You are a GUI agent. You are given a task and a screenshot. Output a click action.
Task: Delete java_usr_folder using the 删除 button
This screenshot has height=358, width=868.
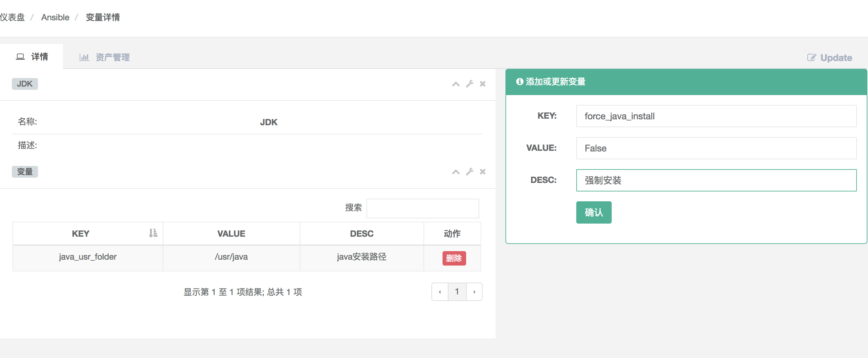[454, 258]
